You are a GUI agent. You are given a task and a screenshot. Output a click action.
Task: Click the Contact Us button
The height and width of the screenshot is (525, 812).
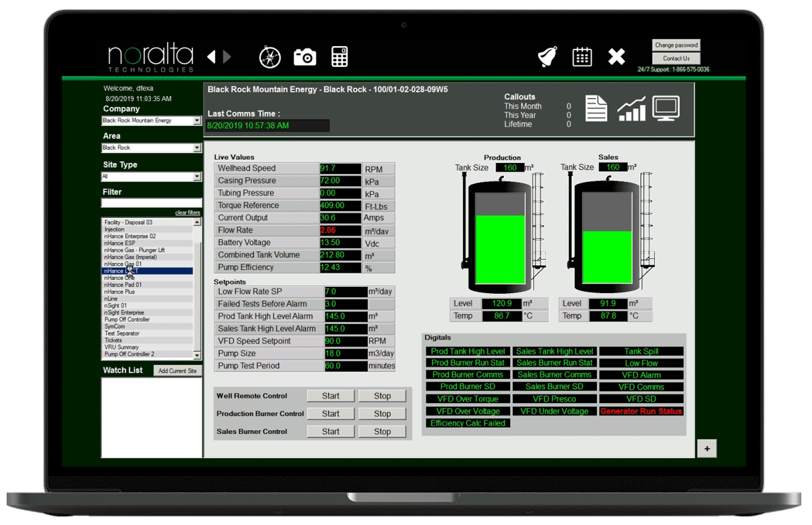[x=676, y=58]
